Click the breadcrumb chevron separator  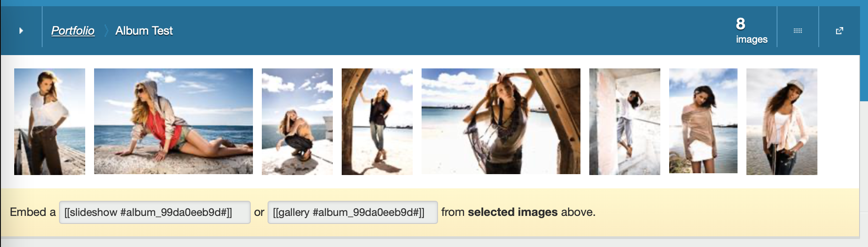coord(106,31)
